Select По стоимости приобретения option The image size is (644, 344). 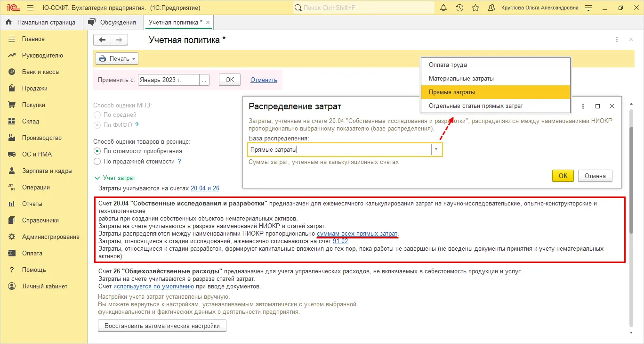pyautogui.click(x=97, y=151)
